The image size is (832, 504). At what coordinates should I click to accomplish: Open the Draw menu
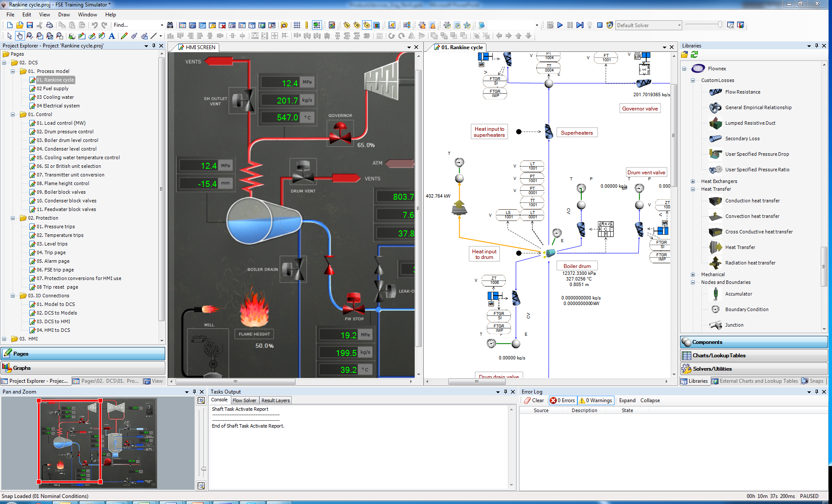pyautogui.click(x=64, y=15)
